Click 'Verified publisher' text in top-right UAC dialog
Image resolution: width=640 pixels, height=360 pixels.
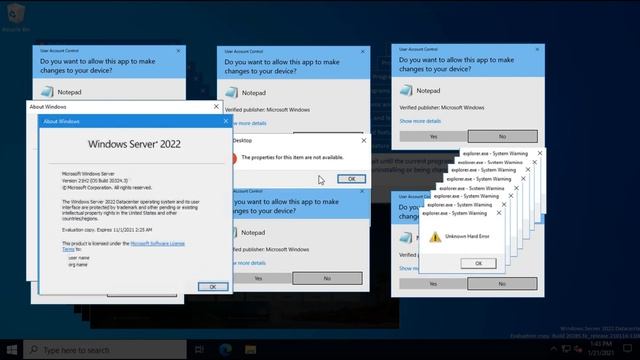442,108
